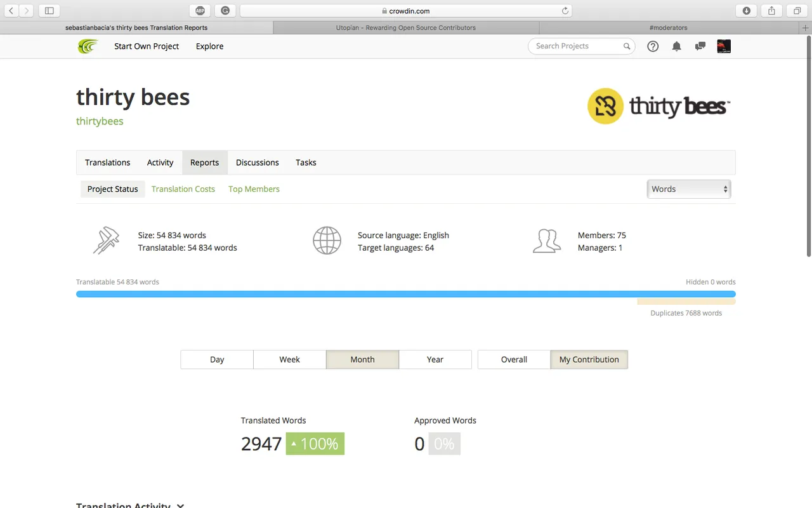Select the thirty bees Translation Reports browser tab
The image size is (812, 508).
136,28
